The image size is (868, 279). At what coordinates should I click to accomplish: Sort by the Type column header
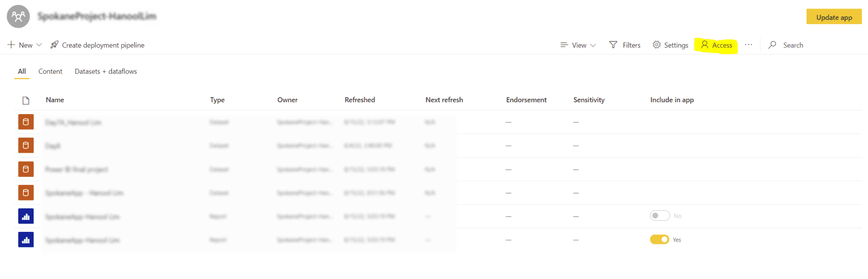point(217,100)
